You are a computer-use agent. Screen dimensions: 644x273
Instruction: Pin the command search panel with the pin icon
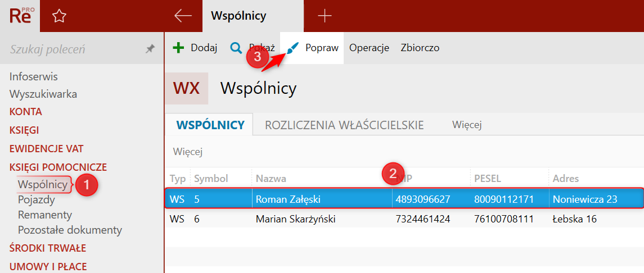coord(150,49)
